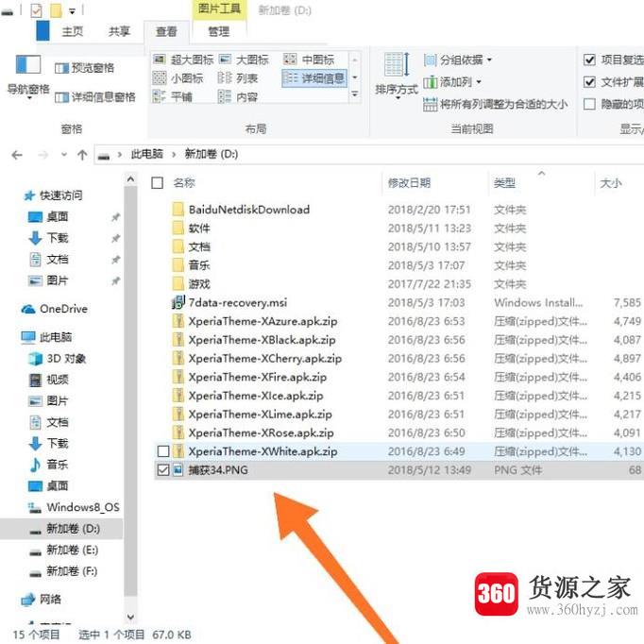
Task: Click Size all columns to fit button
Action: click(x=496, y=104)
